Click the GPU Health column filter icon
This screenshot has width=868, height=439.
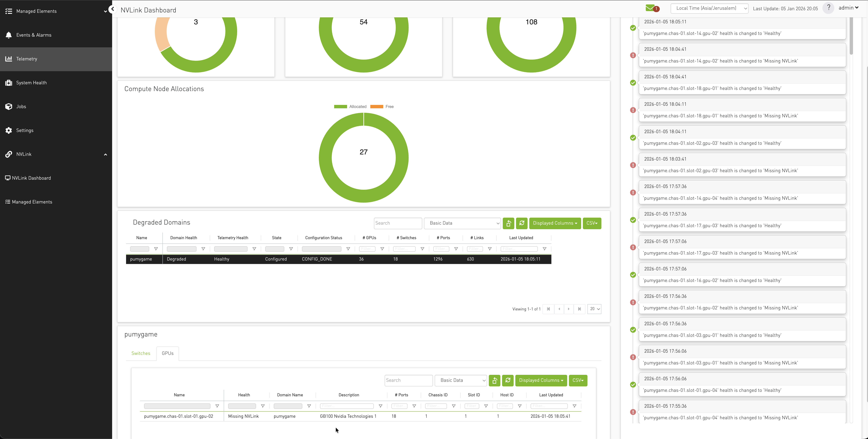pos(263,406)
